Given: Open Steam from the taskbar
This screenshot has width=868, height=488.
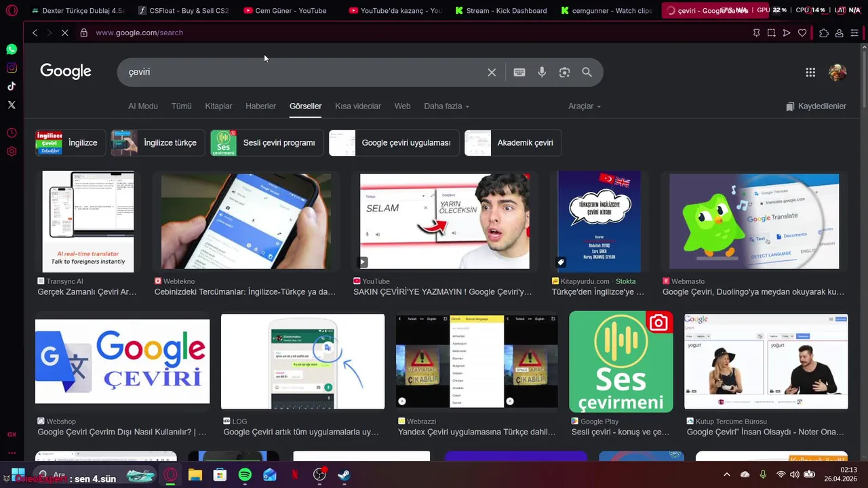Looking at the screenshot, I should point(344,474).
